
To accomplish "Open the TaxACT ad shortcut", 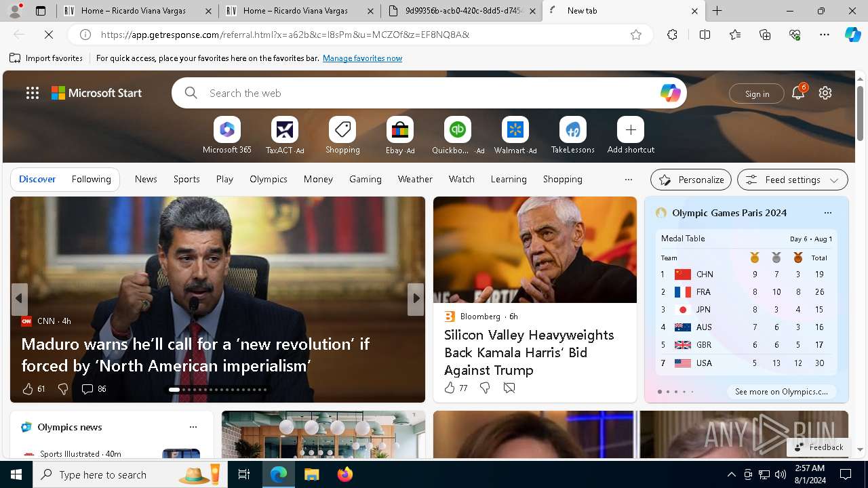I will point(285,129).
